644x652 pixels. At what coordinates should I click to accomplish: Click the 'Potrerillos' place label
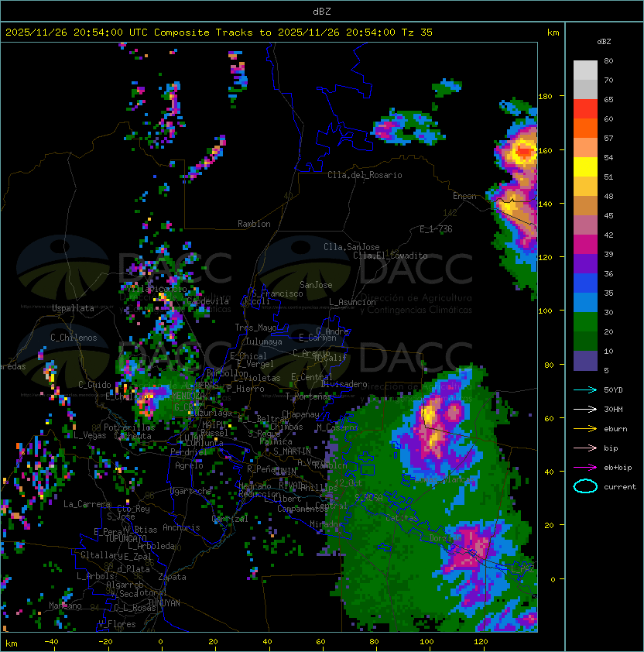click(x=129, y=427)
